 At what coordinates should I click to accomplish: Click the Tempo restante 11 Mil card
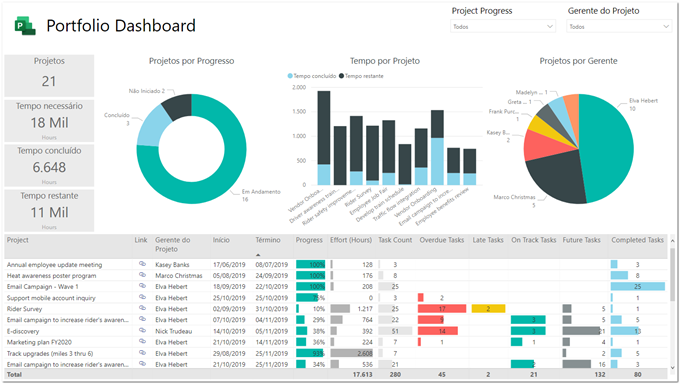(49, 210)
